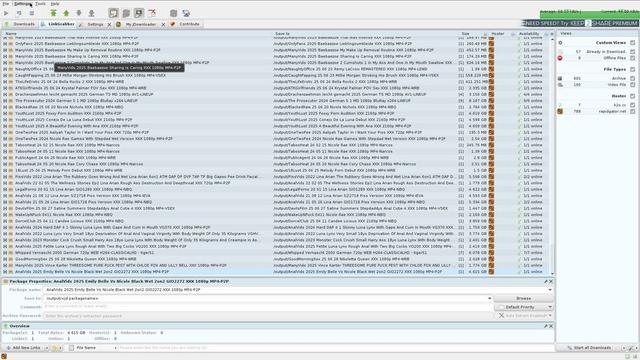
Task: Close the Package Properties panel
Action: 551,281
